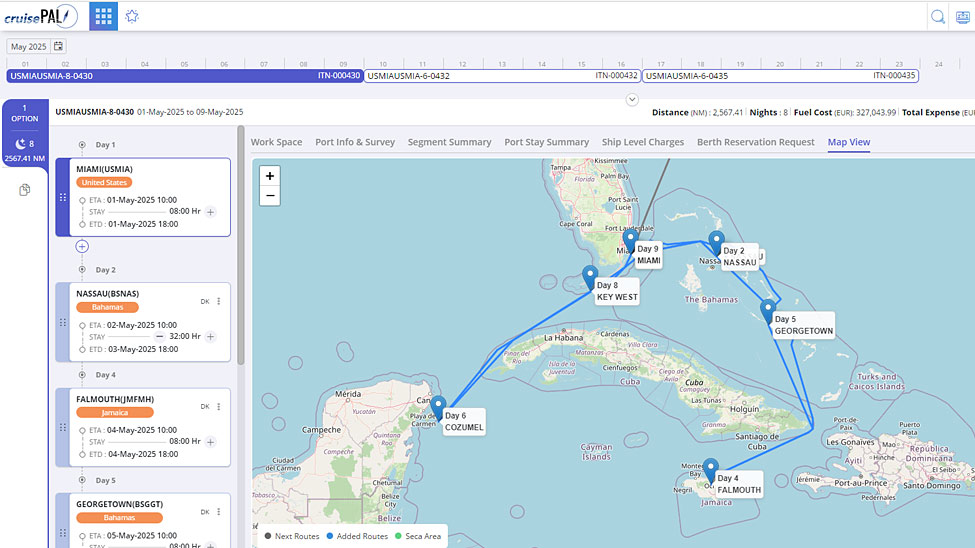Select itinerary USMIAUSMIA-6-0432 in timeline
Screen dimensions: 975x548
[x=501, y=75]
